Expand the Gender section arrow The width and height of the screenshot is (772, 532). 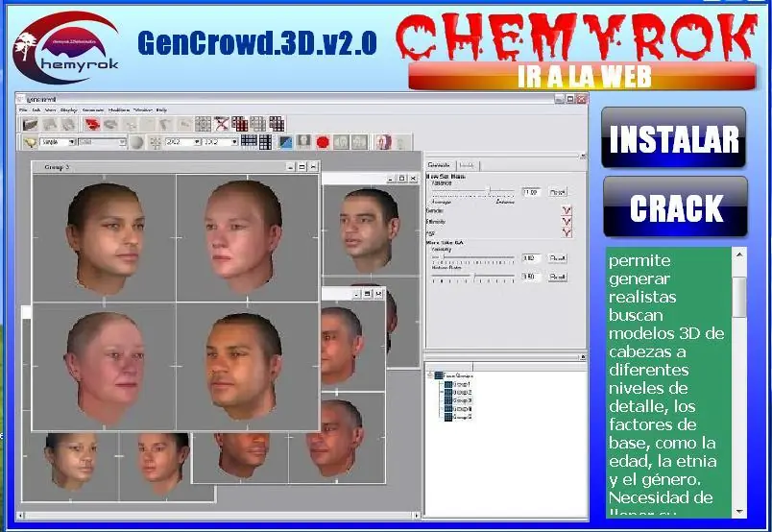pos(567,210)
